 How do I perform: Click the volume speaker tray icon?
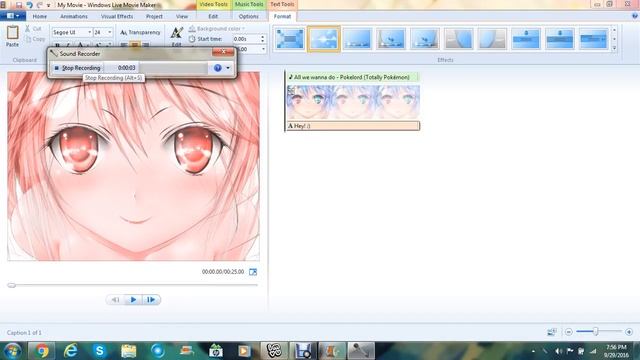[558, 351]
